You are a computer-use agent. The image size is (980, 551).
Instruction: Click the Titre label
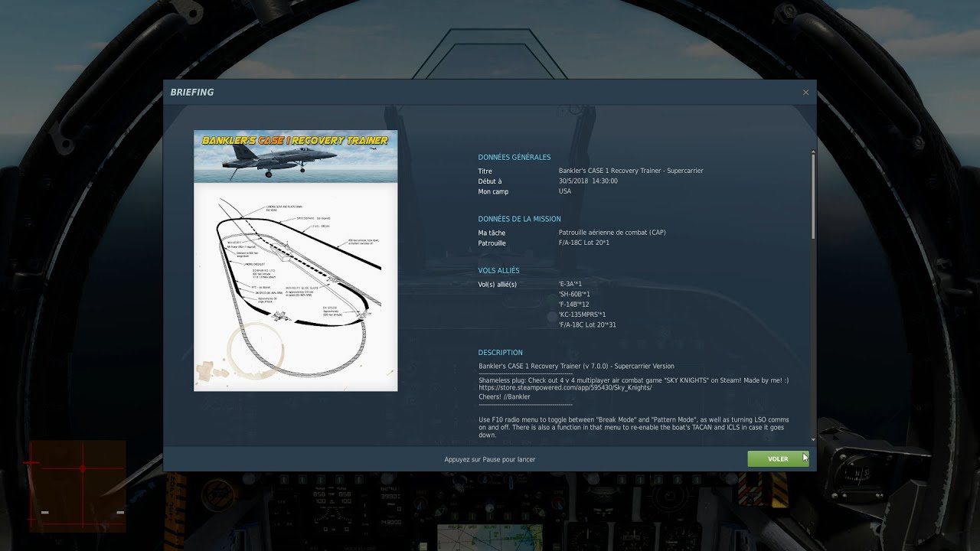[485, 171]
